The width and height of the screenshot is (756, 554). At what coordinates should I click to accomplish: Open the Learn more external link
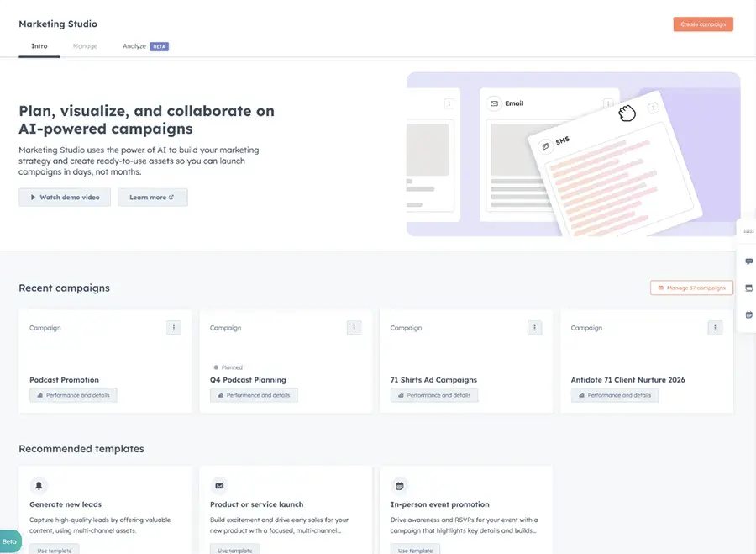coord(152,198)
